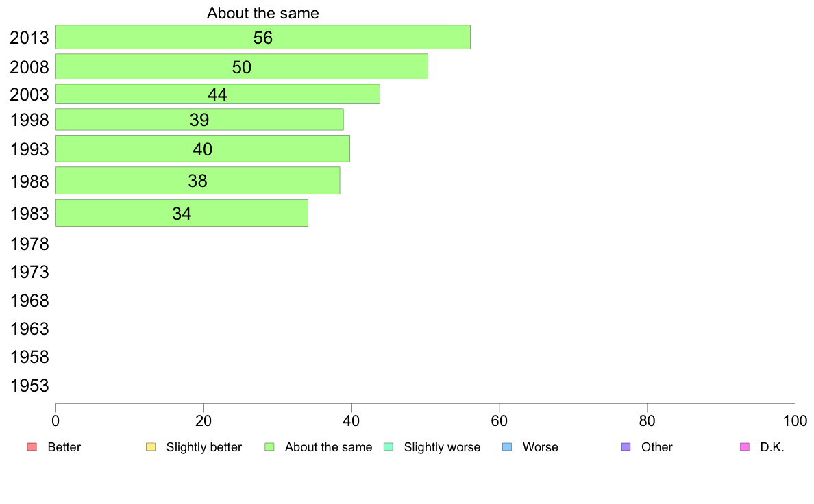Click the 2013 bar showing 56
This screenshot has width=814, height=504.
click(262, 38)
